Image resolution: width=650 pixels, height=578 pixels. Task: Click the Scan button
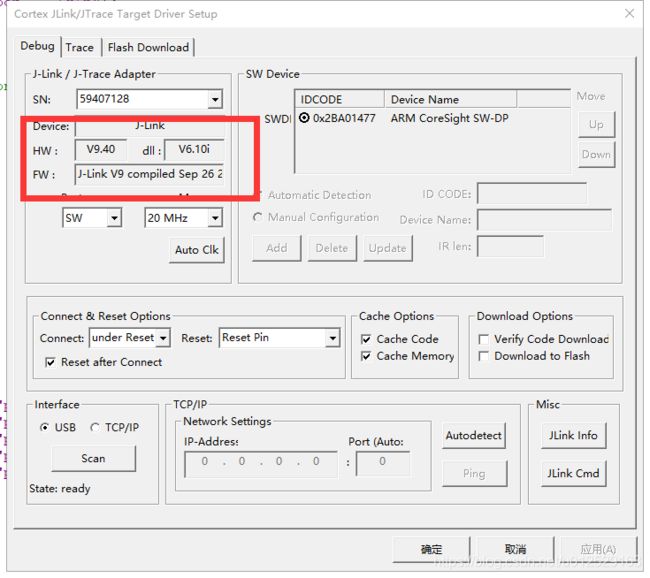pyautogui.click(x=93, y=458)
